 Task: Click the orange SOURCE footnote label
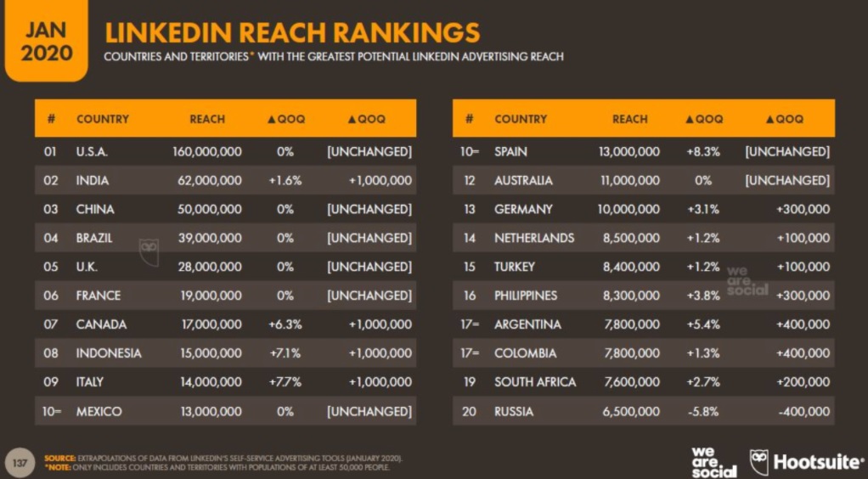(x=61, y=459)
